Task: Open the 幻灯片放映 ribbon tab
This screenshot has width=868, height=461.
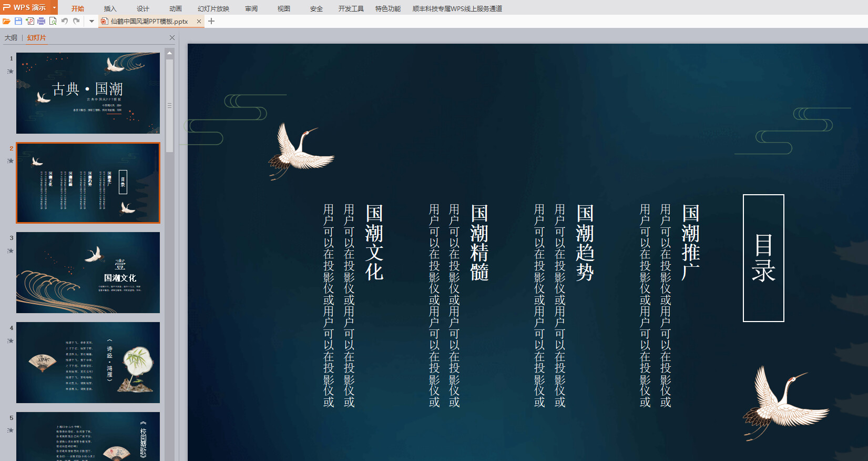Action: tap(213, 8)
